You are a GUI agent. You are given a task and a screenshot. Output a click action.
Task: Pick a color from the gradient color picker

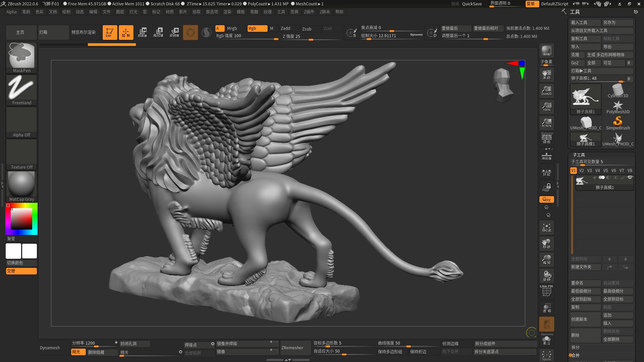[x=21, y=219]
